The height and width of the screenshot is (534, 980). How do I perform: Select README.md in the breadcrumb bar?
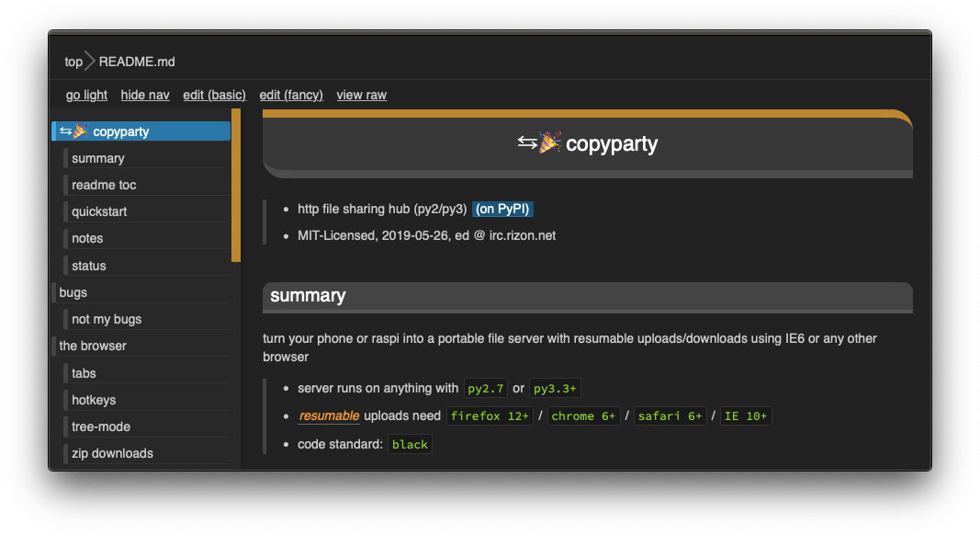[136, 62]
